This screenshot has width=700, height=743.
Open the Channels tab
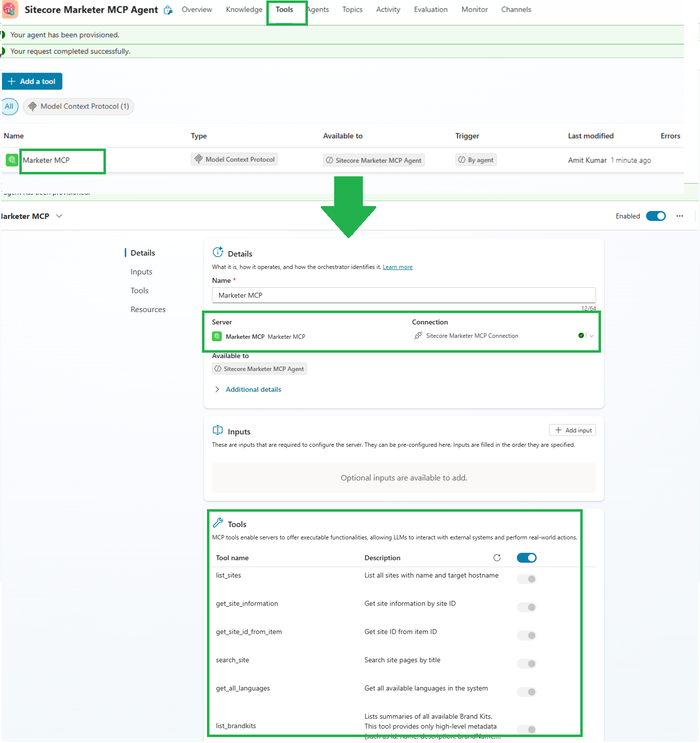516,9
